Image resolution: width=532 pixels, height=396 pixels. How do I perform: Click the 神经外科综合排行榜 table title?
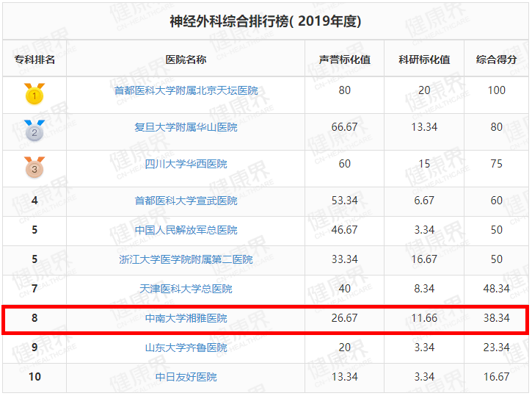pos(265,22)
